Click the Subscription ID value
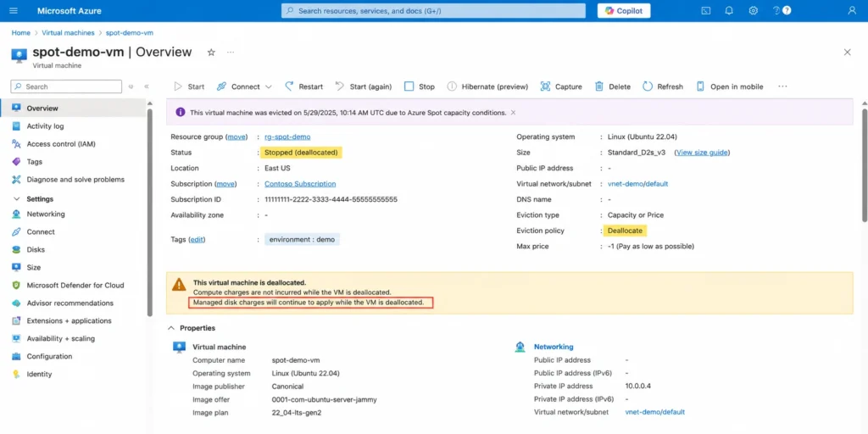The height and width of the screenshot is (434, 868). tap(331, 199)
